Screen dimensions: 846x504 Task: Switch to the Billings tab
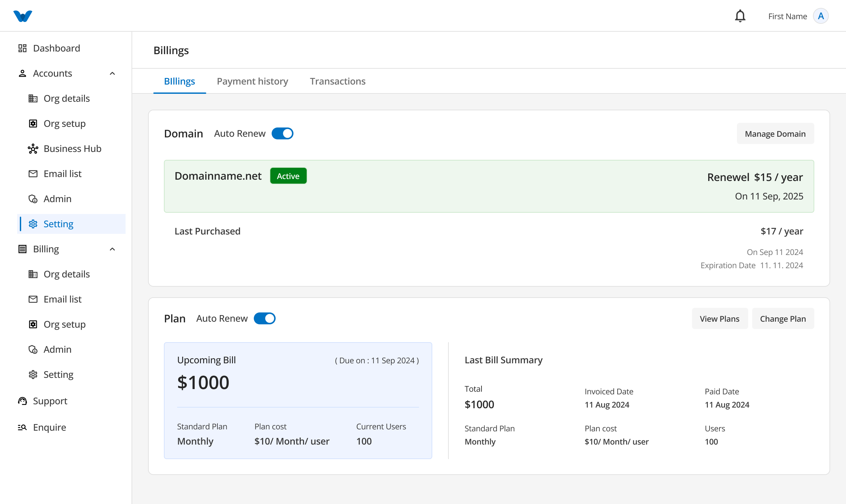coord(179,81)
